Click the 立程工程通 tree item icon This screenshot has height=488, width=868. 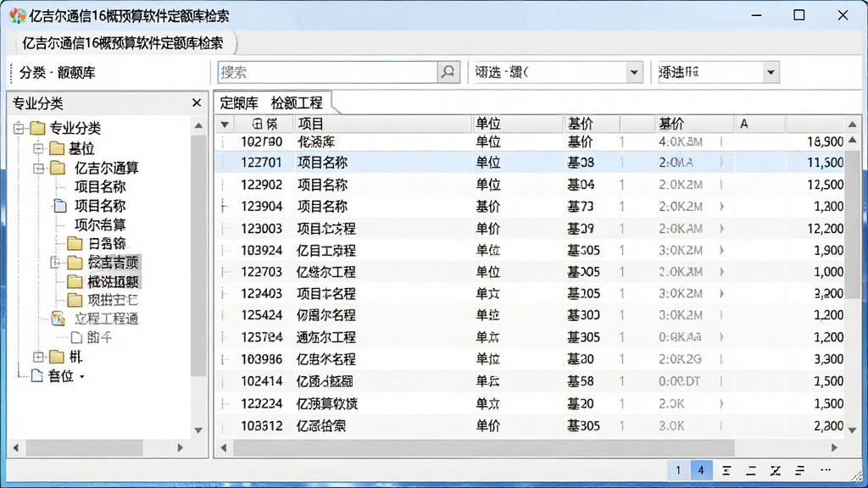[58, 319]
